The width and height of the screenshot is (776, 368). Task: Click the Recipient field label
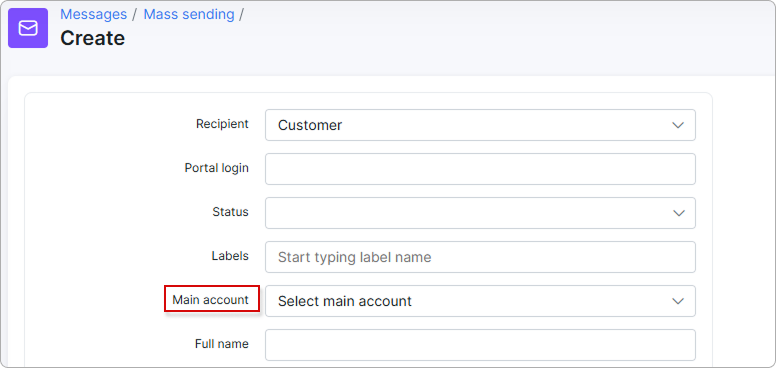(222, 124)
